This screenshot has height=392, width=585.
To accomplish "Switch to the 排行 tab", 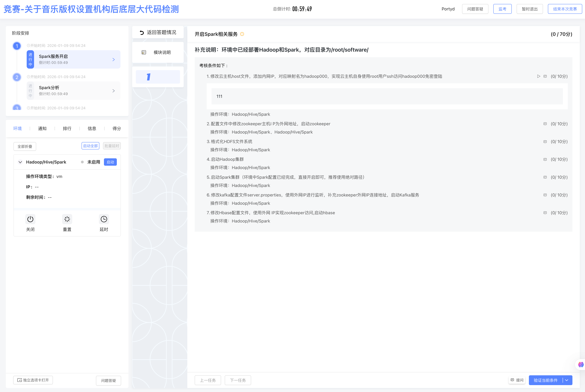I will click(x=67, y=128).
